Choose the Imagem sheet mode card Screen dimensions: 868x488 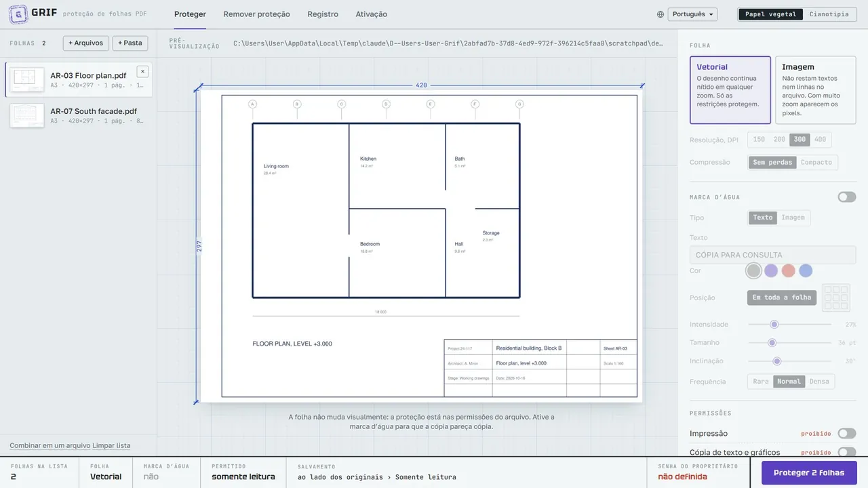816,90
